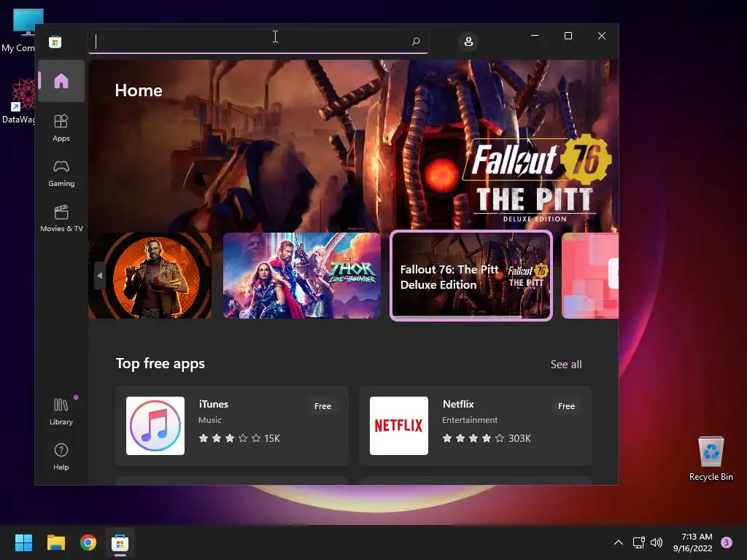Open the Netflix app icon
This screenshot has height=560, width=747.
click(399, 426)
